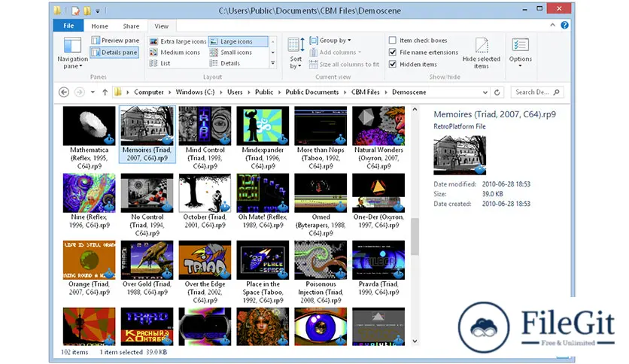Image resolution: width=629 pixels, height=364 pixels.
Task: Select Omed (Byterapers, 1988) file
Action: pyautogui.click(x=321, y=205)
